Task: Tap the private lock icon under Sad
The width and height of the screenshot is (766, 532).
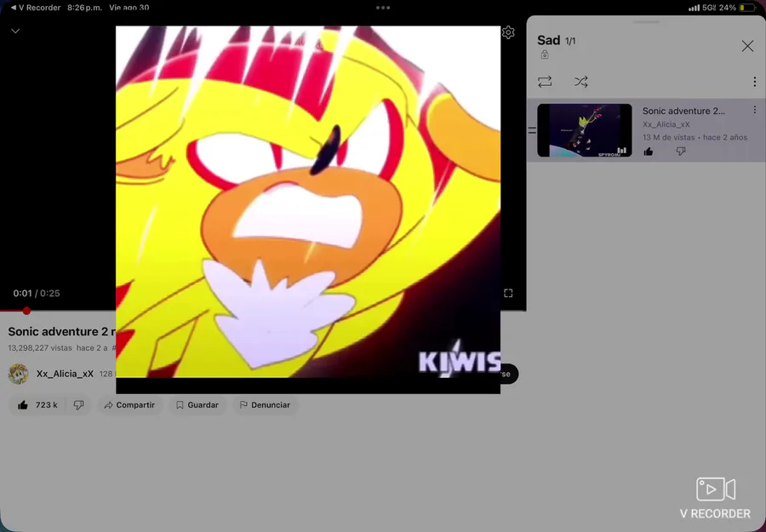Action: [545, 54]
